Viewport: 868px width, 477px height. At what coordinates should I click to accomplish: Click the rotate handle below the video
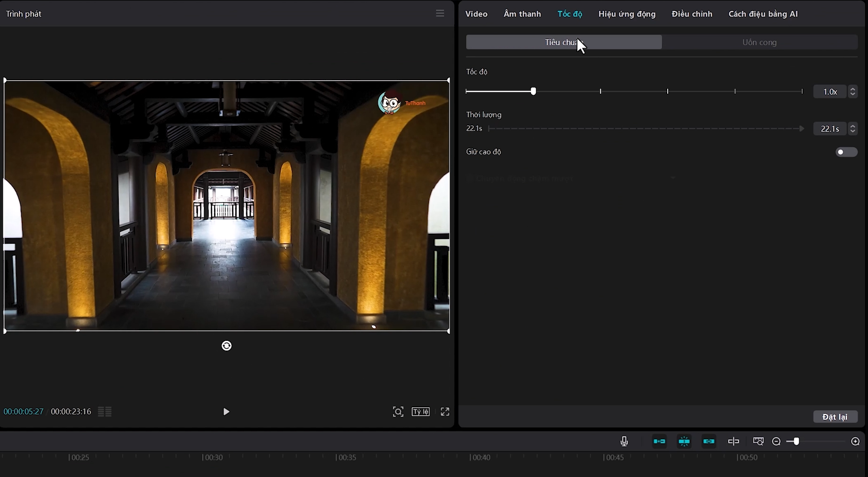pyautogui.click(x=227, y=346)
